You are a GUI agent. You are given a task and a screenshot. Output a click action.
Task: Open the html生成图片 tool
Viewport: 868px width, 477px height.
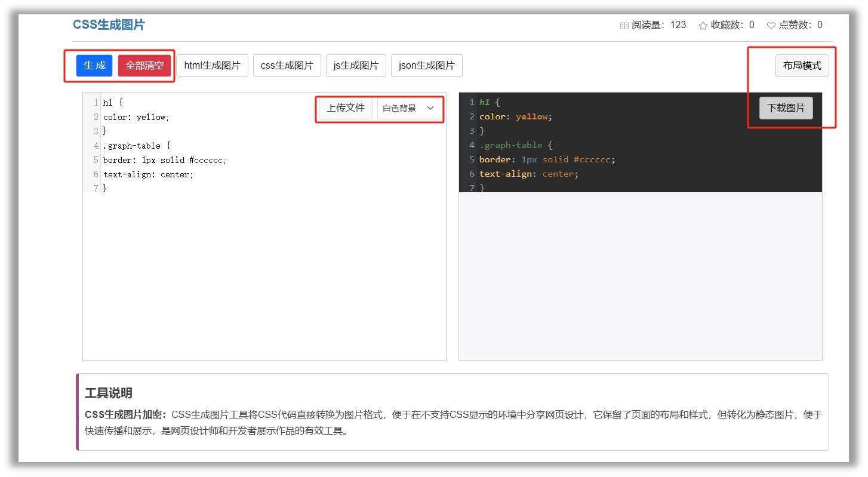pos(212,66)
